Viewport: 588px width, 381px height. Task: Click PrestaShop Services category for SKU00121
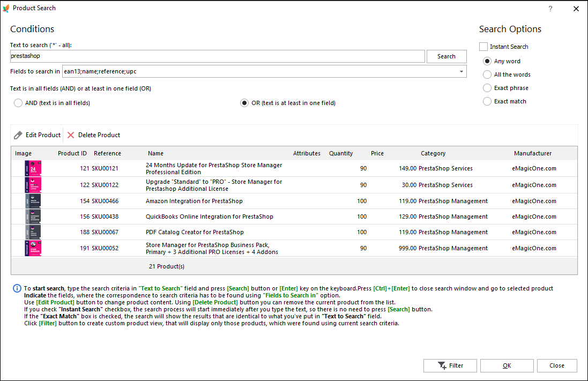click(445, 168)
